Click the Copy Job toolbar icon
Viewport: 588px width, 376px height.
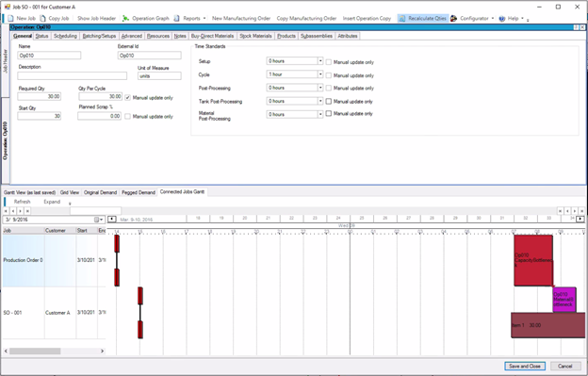[x=43, y=18]
